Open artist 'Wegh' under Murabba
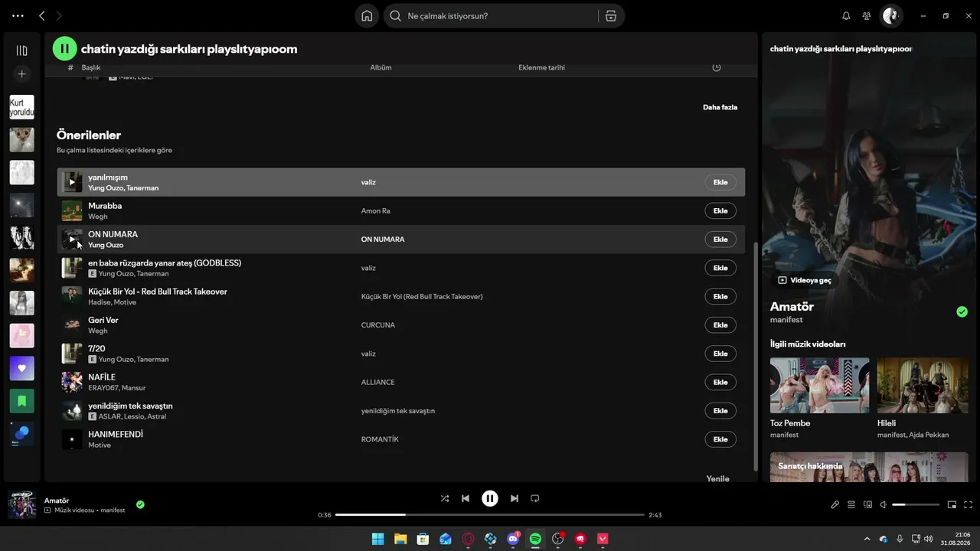The height and width of the screenshot is (551, 980). click(98, 217)
